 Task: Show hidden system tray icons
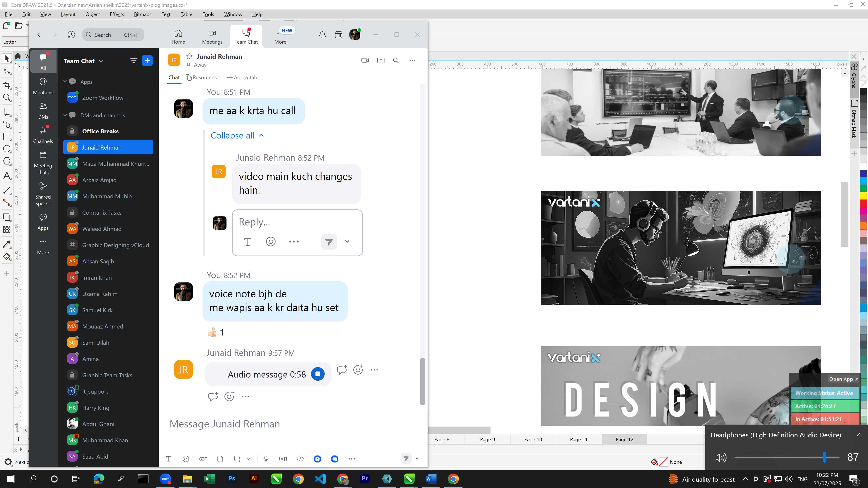(x=745, y=479)
